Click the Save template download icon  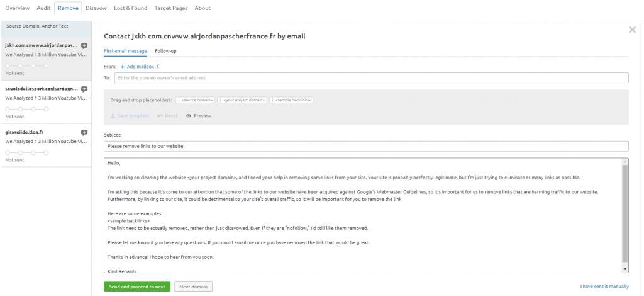coord(113,116)
